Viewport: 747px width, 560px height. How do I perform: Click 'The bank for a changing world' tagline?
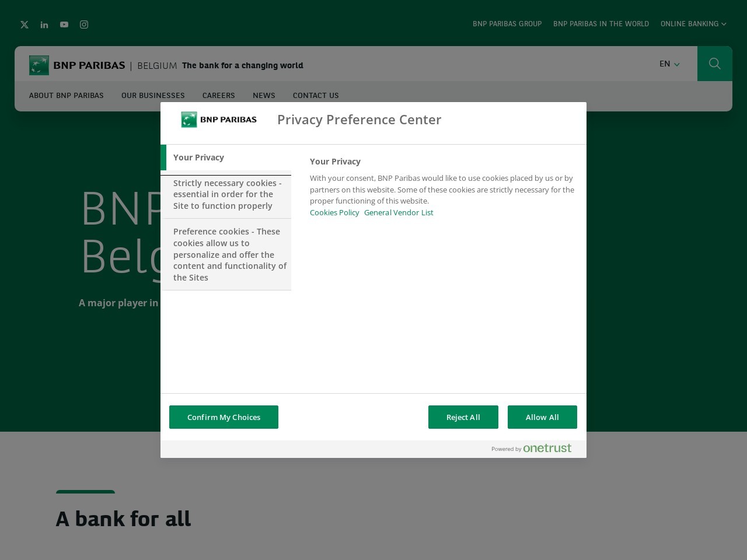[x=242, y=65]
